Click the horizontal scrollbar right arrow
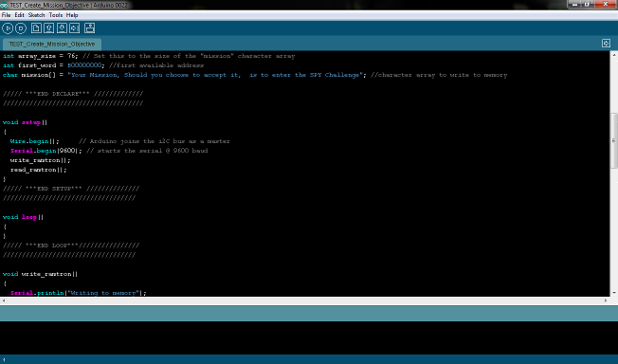618x364 pixels. [607, 300]
